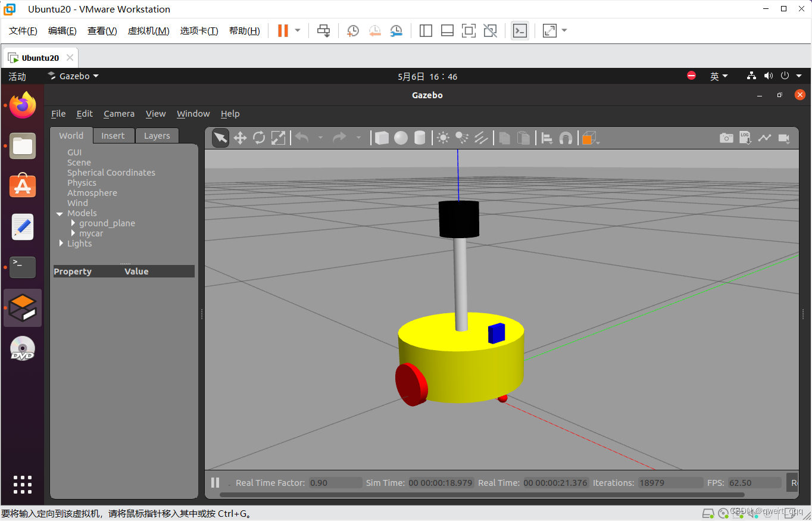Pause the Gazebo simulation

click(216, 483)
